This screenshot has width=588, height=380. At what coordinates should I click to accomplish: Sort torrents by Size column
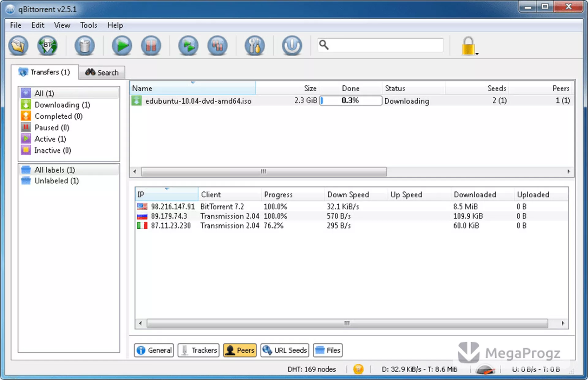coord(287,88)
